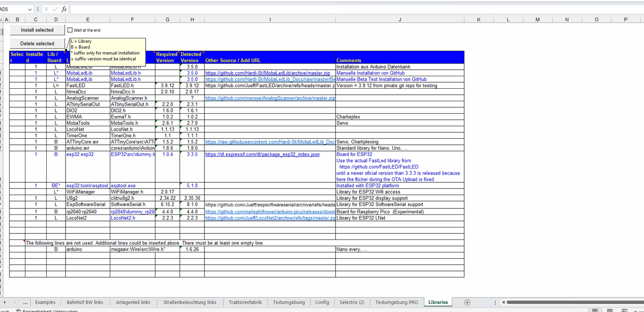Click the Enter checkmark icon in formula bar

click(x=55, y=9)
